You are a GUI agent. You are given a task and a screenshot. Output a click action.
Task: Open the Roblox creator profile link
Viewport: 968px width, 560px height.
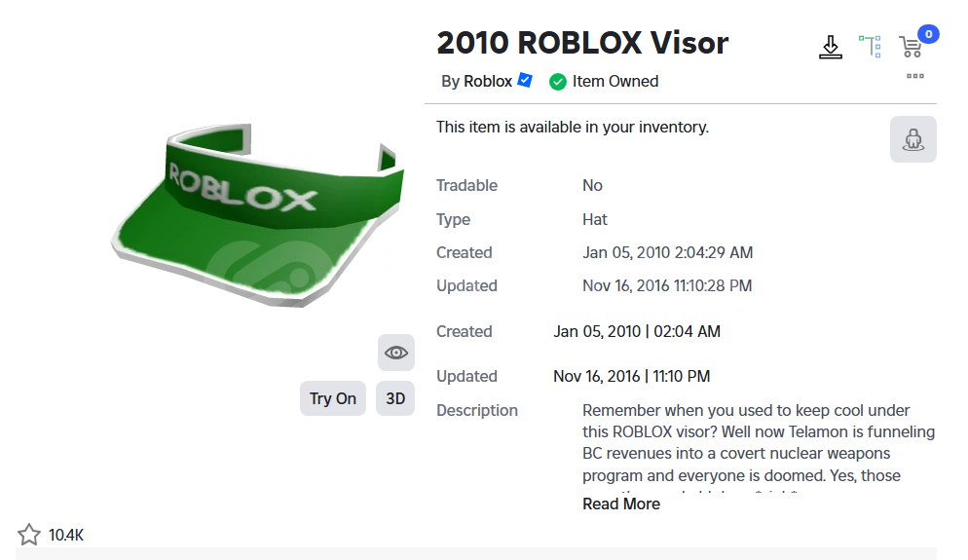488,82
